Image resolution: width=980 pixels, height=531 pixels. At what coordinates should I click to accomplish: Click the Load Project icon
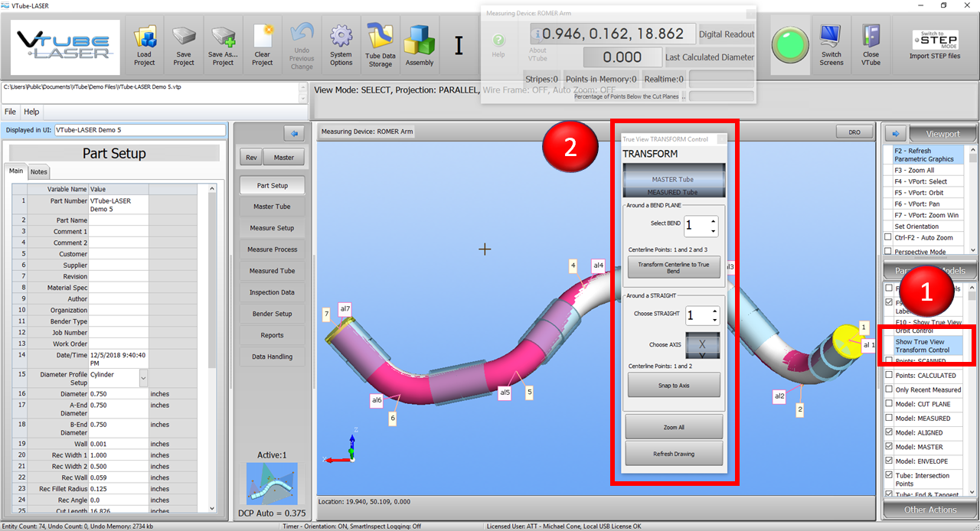click(144, 38)
